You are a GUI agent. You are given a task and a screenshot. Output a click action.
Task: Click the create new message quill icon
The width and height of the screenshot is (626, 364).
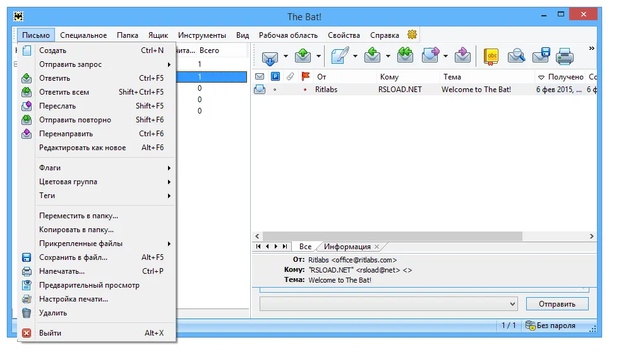pyautogui.click(x=340, y=56)
